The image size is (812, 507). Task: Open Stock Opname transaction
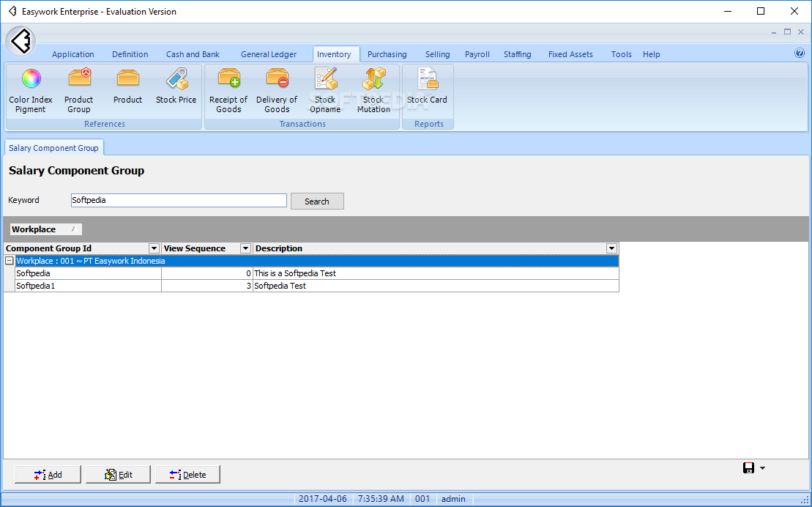coord(325,91)
